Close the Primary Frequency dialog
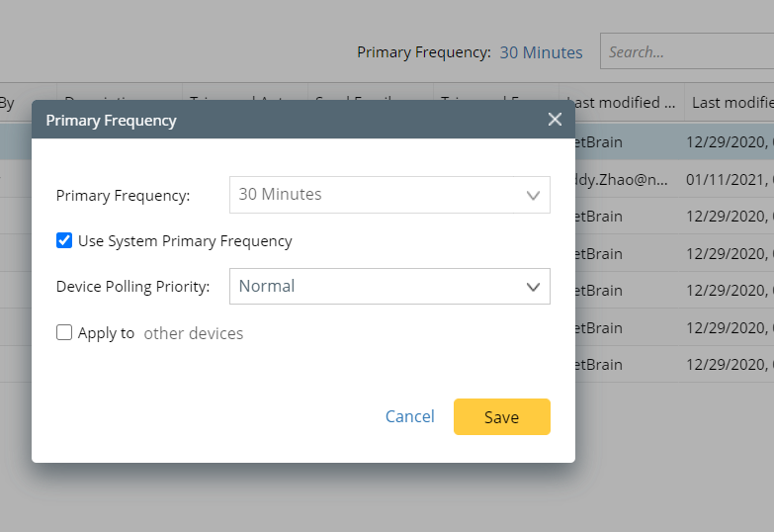Image resolution: width=774 pixels, height=532 pixels. tap(555, 120)
